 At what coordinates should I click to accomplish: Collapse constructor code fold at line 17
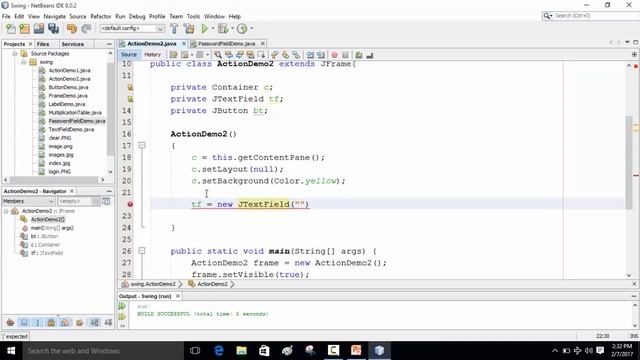pyautogui.click(x=142, y=145)
